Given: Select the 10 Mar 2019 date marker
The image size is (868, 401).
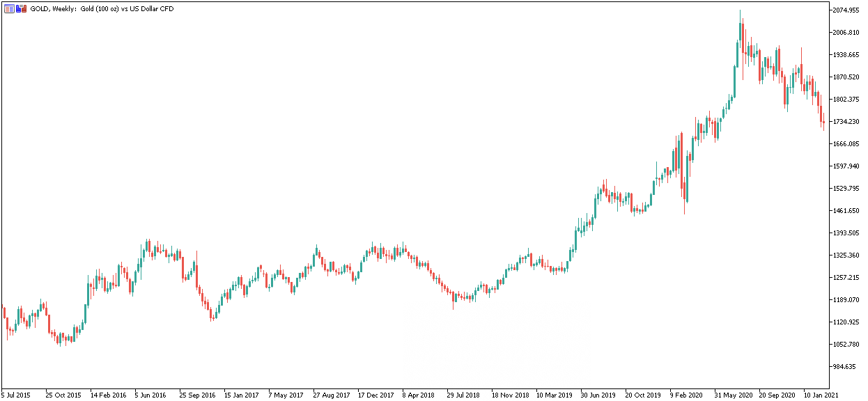Looking at the screenshot, I should (x=554, y=395).
